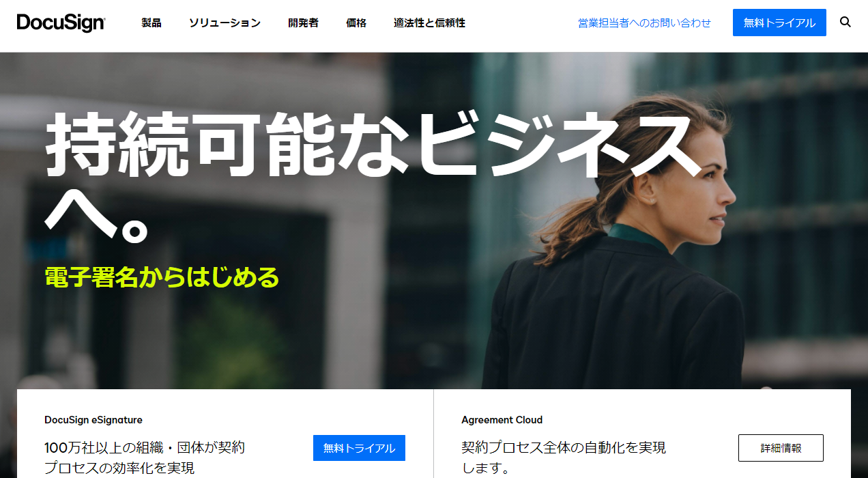This screenshot has width=868, height=478.
Task: Click 無料トライアル in the eSignature card
Action: pyautogui.click(x=359, y=448)
